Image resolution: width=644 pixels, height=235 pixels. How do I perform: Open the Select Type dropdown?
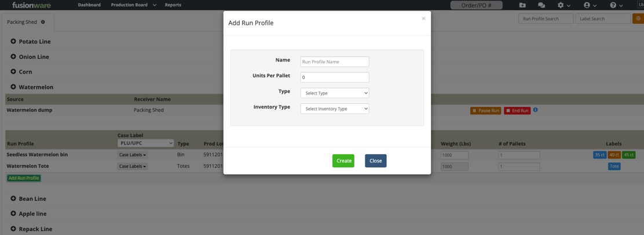coord(335,93)
